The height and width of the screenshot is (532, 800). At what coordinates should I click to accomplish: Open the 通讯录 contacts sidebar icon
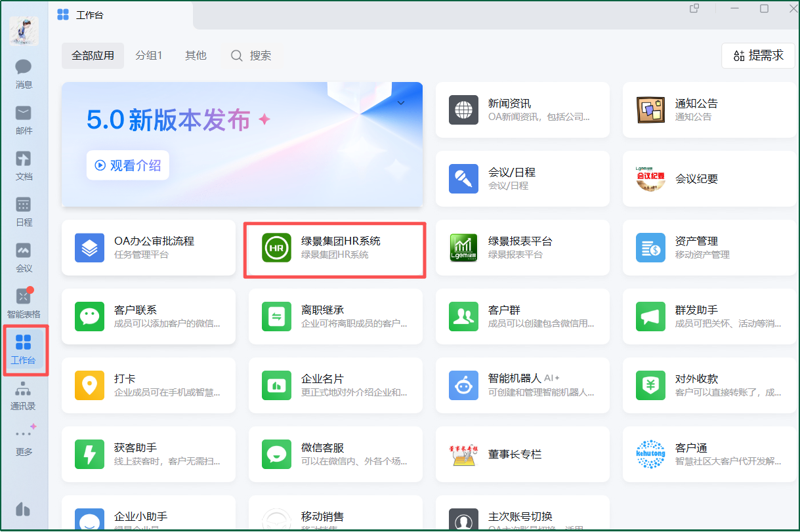[24, 395]
